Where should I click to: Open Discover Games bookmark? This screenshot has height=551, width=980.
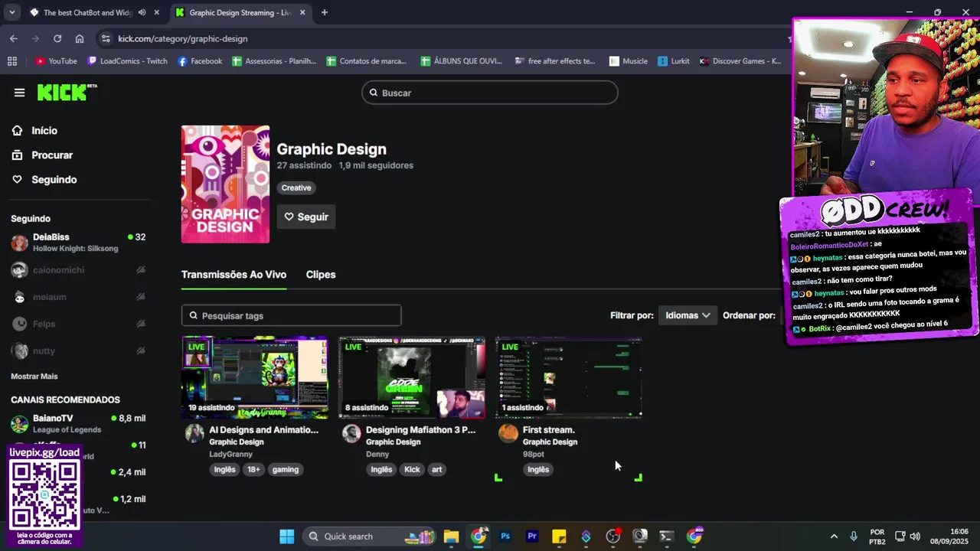pos(740,61)
